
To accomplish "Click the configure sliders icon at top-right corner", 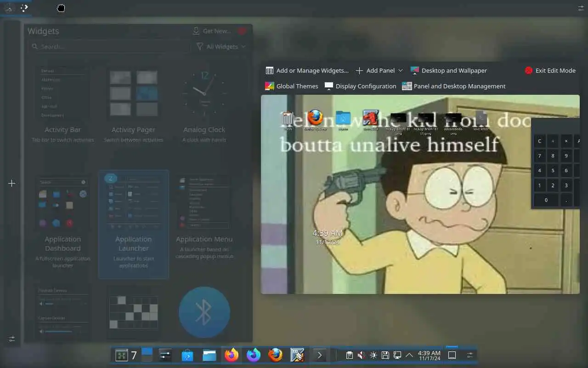I will click(581, 8).
